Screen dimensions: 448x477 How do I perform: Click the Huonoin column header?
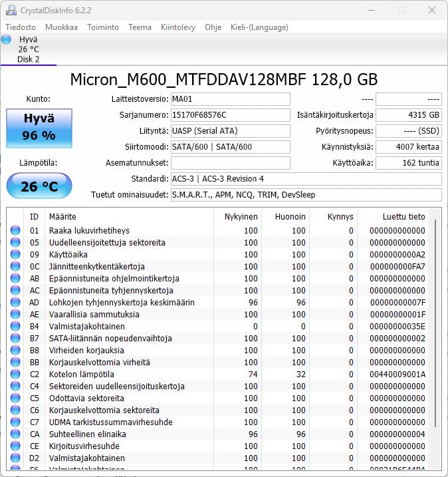pos(285,217)
